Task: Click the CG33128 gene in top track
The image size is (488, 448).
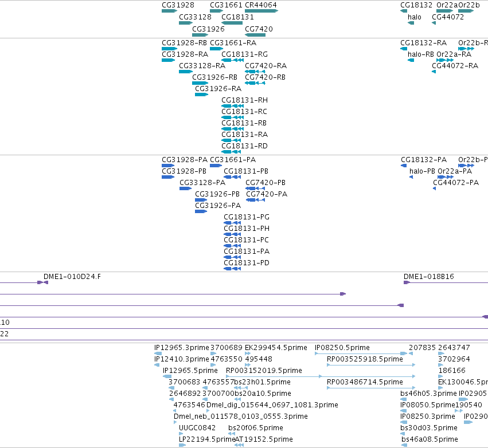Action: 186,23
